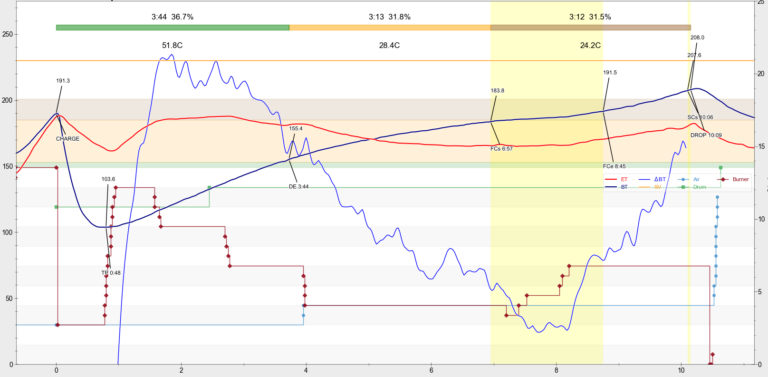Click the 183.8 first crack temperature label
This screenshot has width=768, height=377.
(x=498, y=91)
